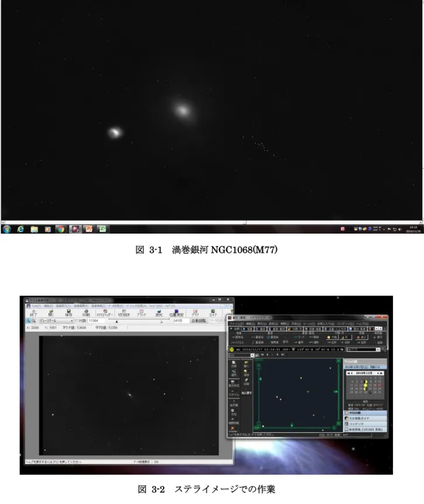
Task: Click the level adjustment slider black-point marker
Action: tap(117, 322)
